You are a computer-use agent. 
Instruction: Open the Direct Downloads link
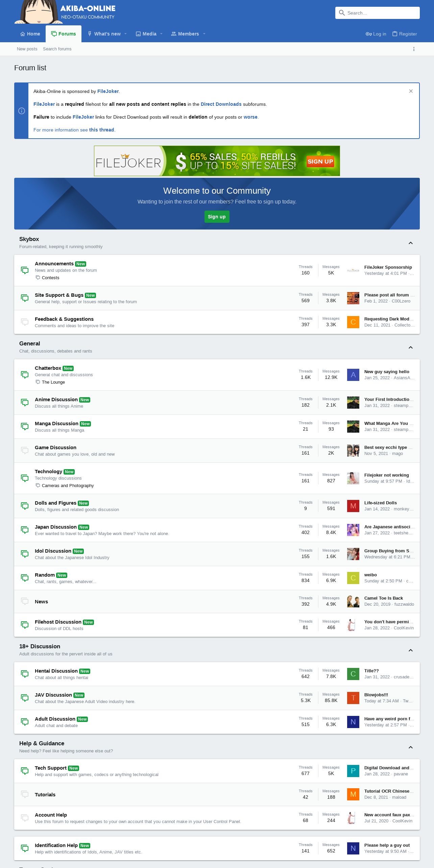(x=221, y=104)
